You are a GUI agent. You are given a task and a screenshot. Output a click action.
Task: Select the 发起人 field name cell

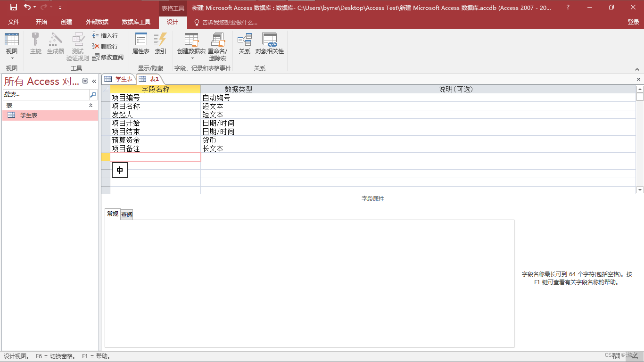[x=156, y=115]
